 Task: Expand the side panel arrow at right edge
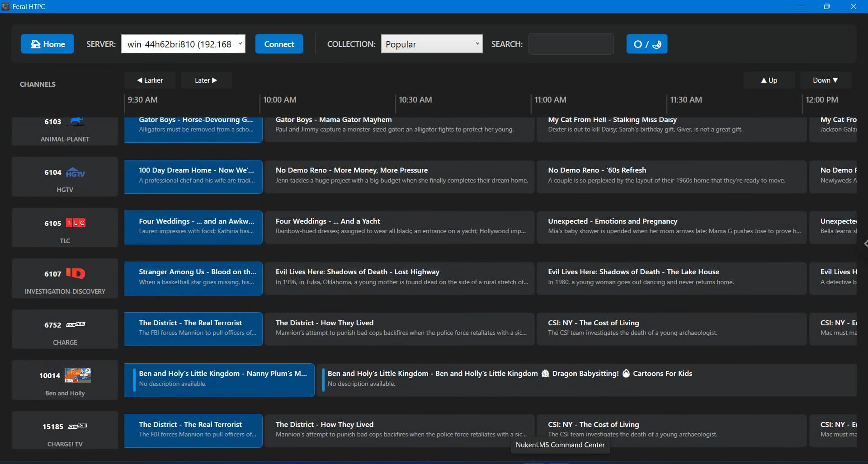click(x=865, y=244)
